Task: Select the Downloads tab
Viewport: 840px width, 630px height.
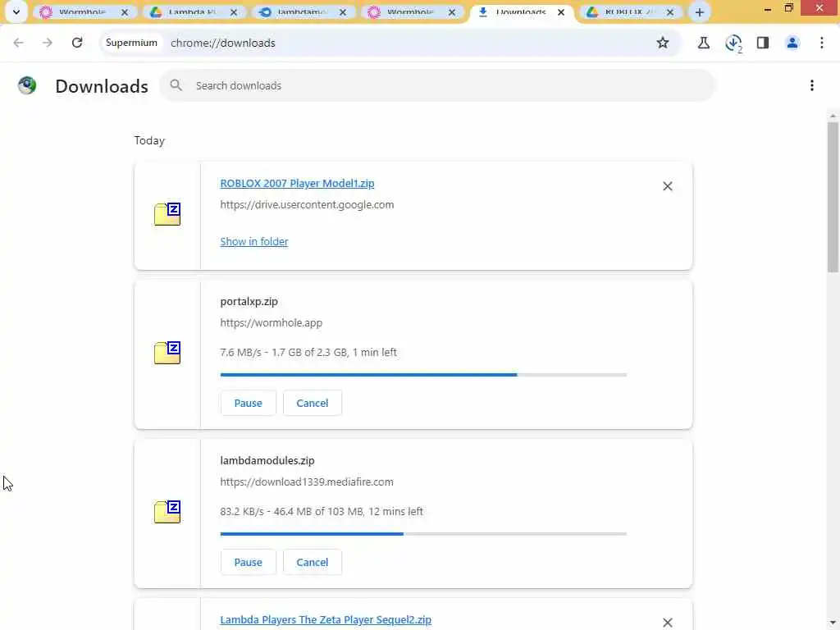Action: [x=521, y=11]
